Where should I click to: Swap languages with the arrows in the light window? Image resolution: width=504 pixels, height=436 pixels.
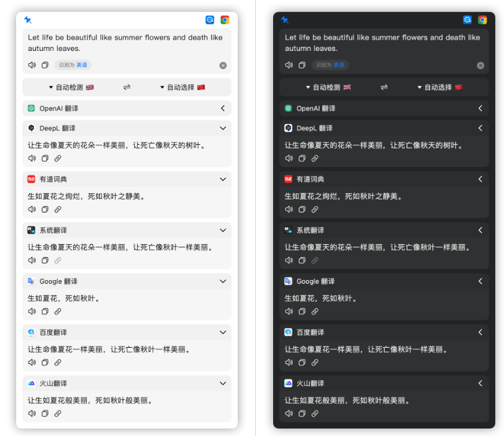point(127,88)
